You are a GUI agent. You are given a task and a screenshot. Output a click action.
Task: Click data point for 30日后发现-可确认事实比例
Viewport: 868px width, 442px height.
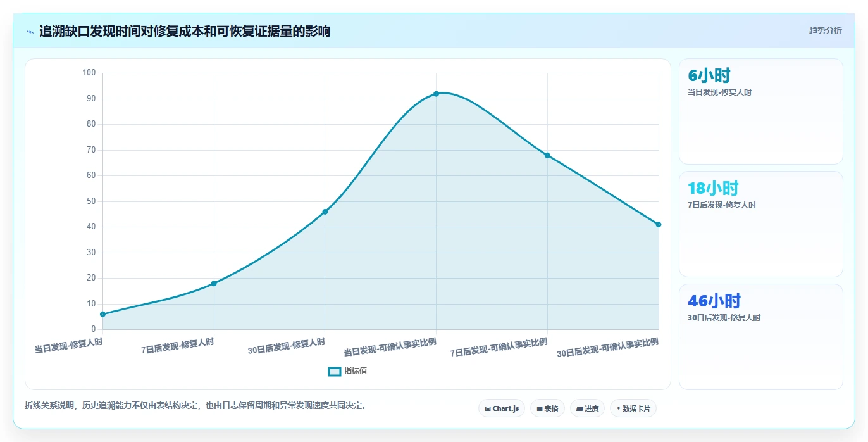659,224
